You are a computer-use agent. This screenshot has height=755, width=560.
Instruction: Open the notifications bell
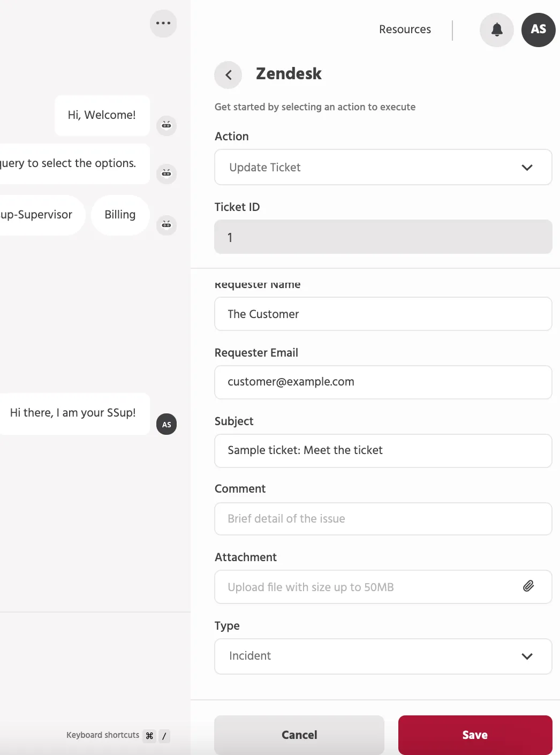497,30
